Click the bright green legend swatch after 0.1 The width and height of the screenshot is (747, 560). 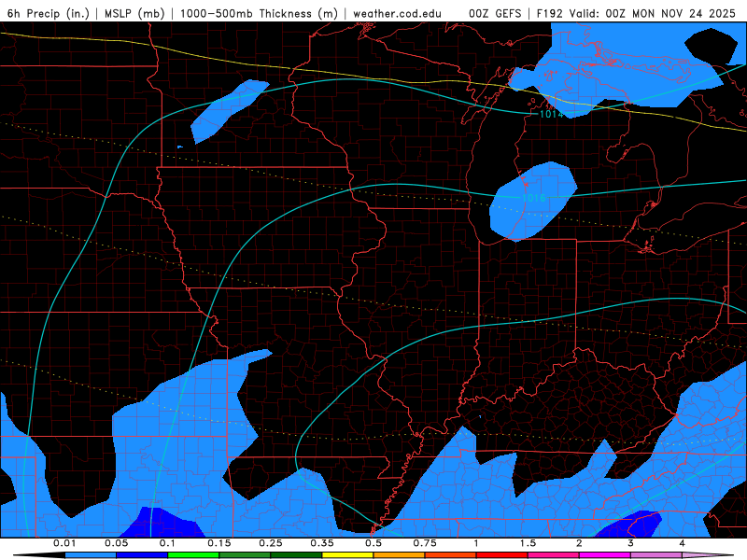pyautogui.click(x=193, y=555)
